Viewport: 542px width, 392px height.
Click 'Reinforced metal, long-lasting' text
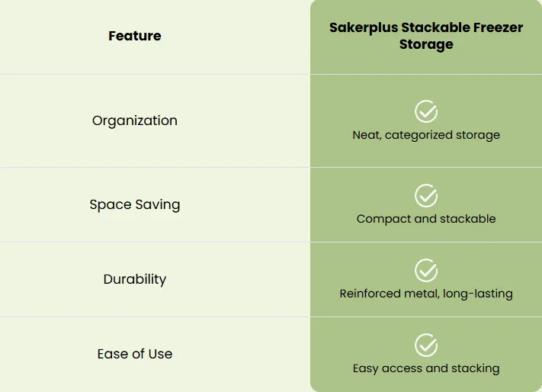click(x=426, y=294)
